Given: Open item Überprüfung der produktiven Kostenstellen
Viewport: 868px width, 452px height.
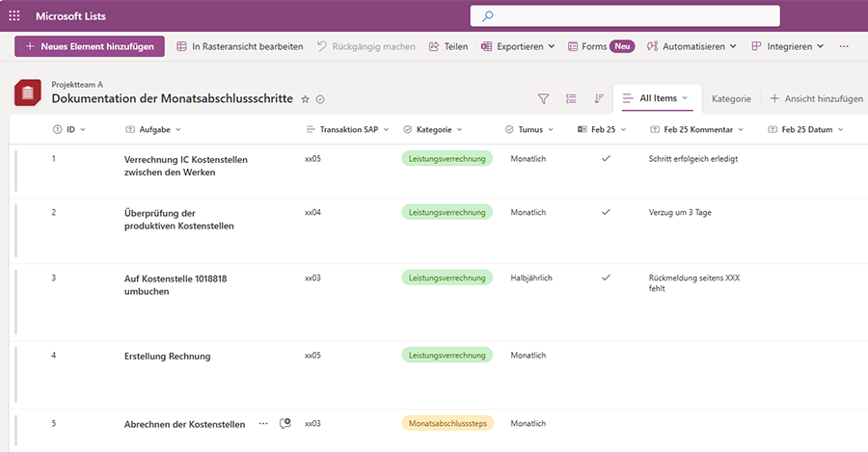Looking at the screenshot, I should (178, 220).
